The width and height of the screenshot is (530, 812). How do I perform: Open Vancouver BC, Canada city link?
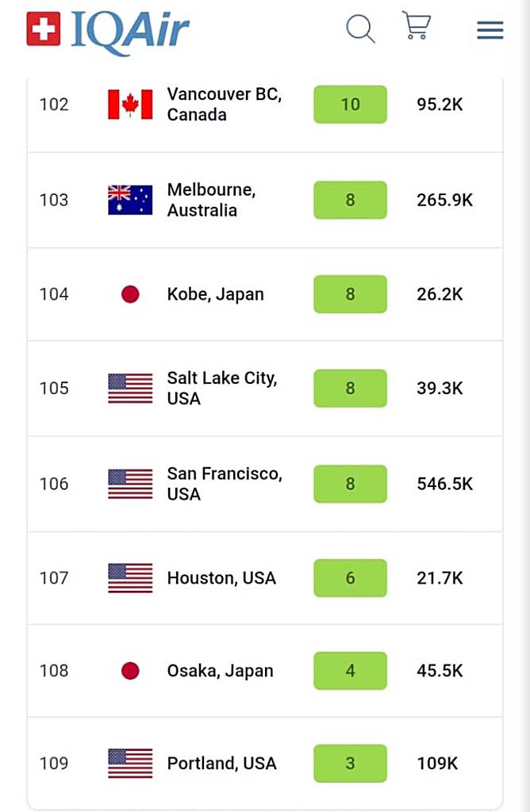[224, 105]
